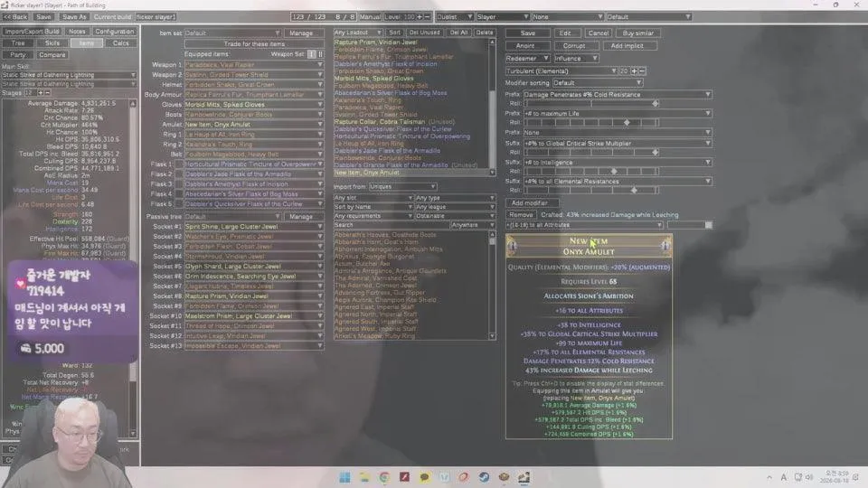Increase character level with plus button
This screenshot has width=868, height=488.
point(420,17)
